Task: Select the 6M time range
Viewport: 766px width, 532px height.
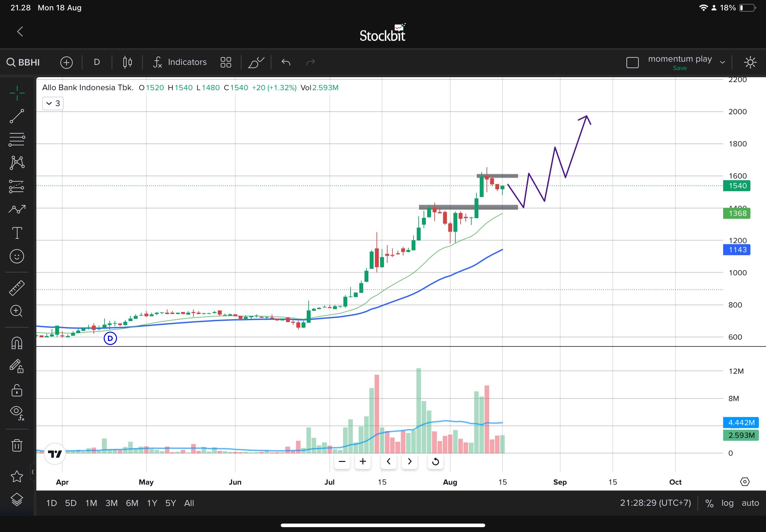Action: coord(132,503)
